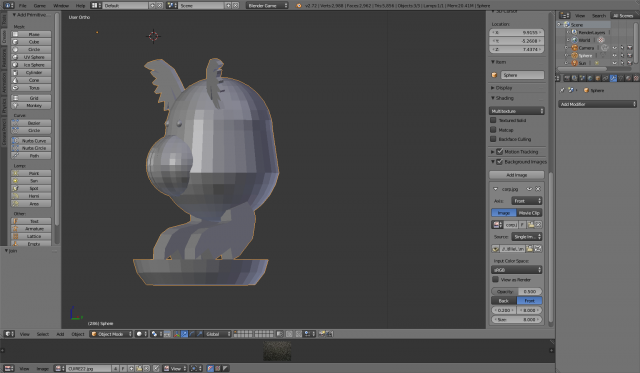This screenshot has height=373, width=640.
Task: Add an Ico Sphere mesh
Action: (31, 65)
